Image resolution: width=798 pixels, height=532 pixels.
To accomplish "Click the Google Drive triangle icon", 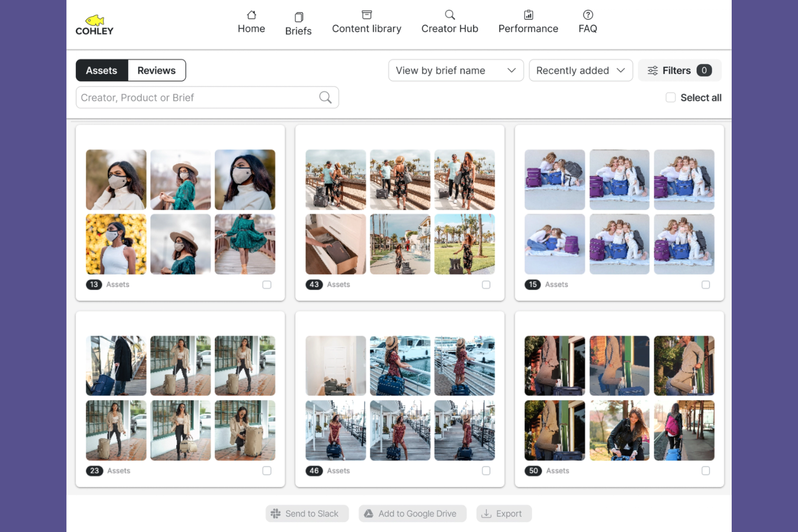I will (x=368, y=514).
